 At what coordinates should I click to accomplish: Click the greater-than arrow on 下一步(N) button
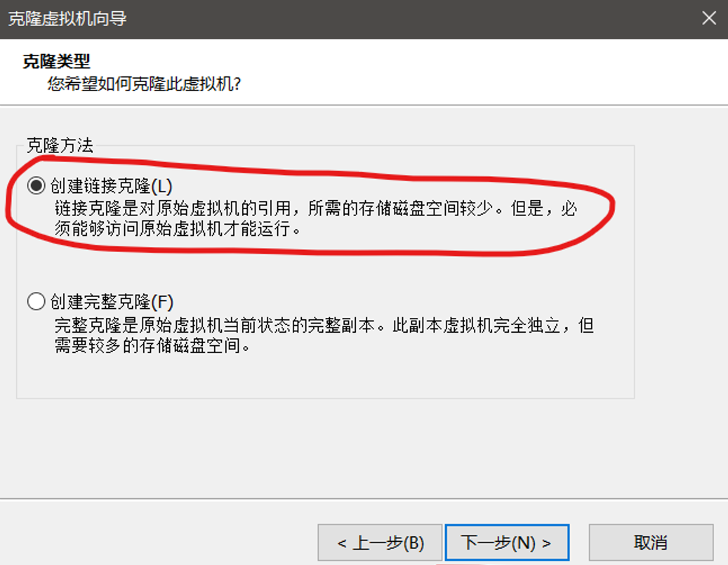546,543
